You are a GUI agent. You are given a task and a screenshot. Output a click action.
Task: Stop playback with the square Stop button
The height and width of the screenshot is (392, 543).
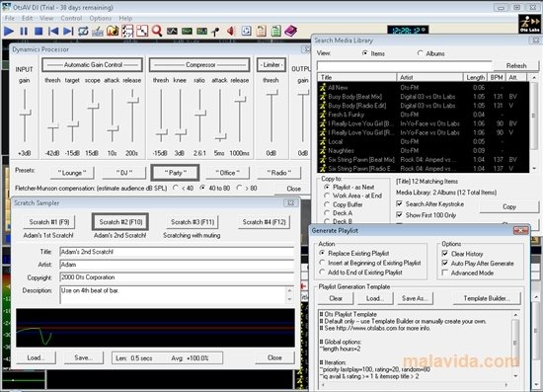[39, 32]
